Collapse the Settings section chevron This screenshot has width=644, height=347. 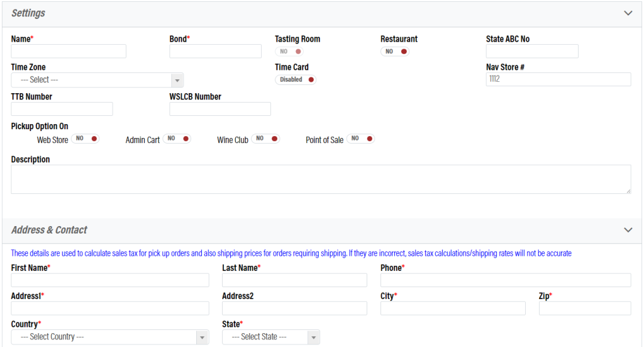(x=628, y=13)
